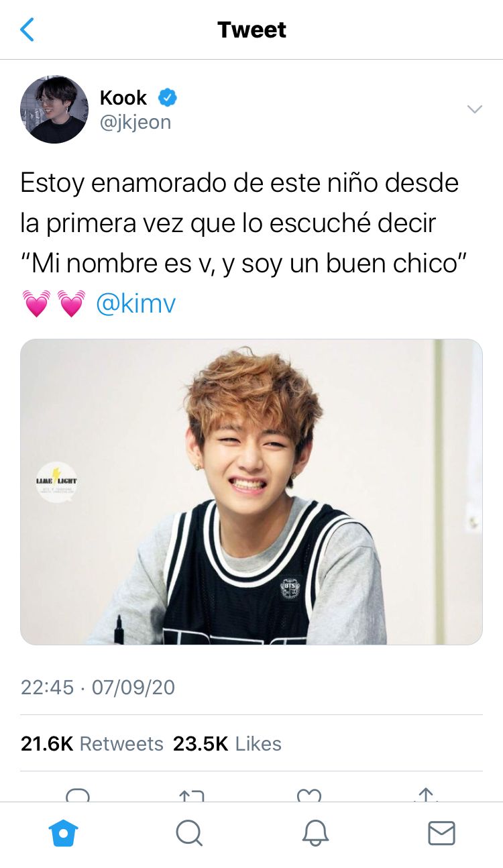Tap the retweet arrows icon
Viewport: 503px width, 868px height.
pyautogui.click(x=192, y=796)
